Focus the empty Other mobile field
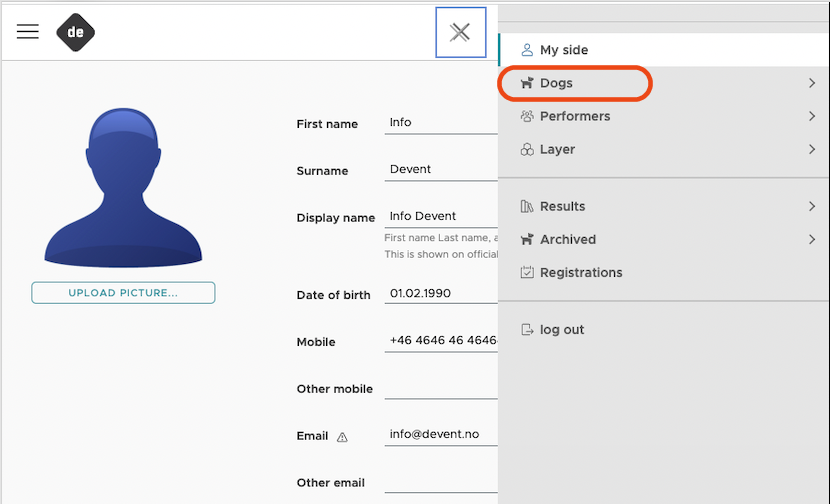 click(x=441, y=388)
